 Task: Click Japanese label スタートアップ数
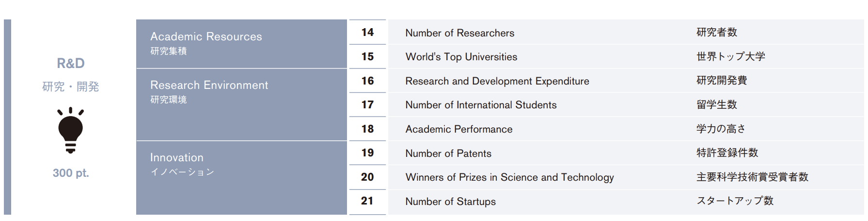pos(735,201)
